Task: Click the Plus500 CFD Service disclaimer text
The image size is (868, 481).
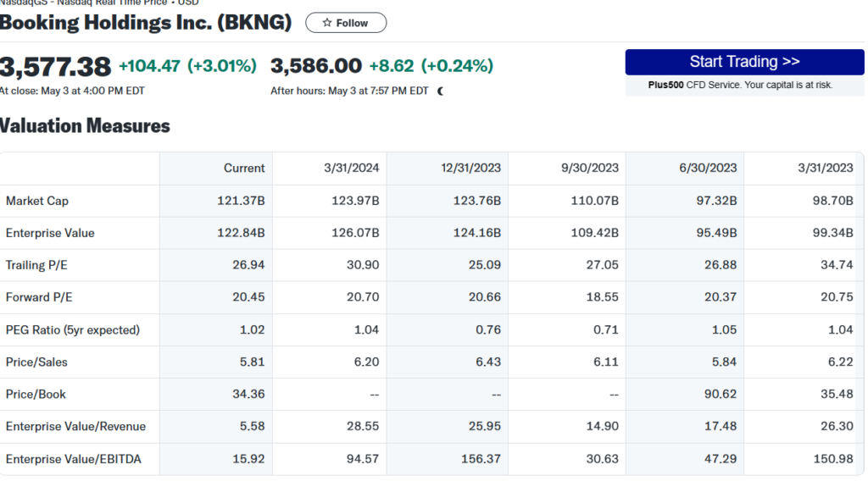Action: click(740, 86)
